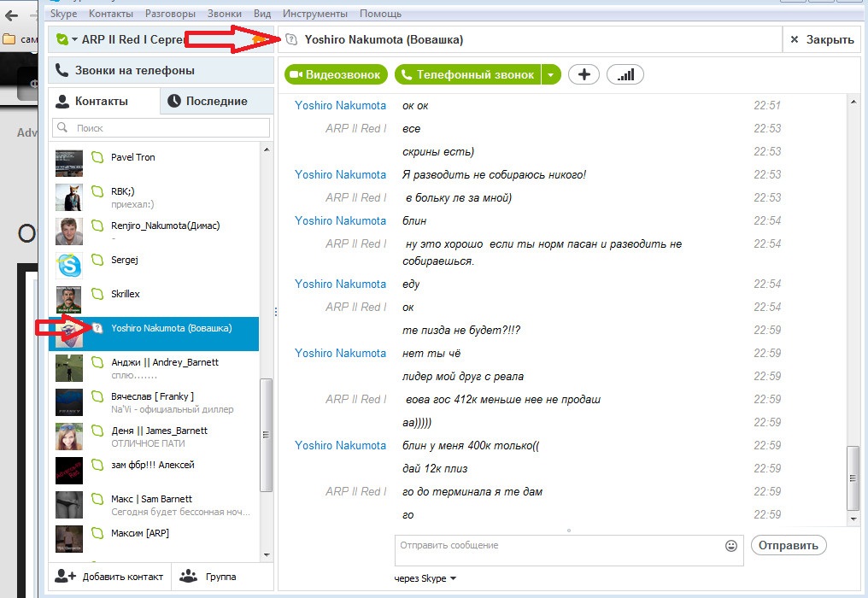
Task: Open the Вид menu
Action: click(262, 14)
